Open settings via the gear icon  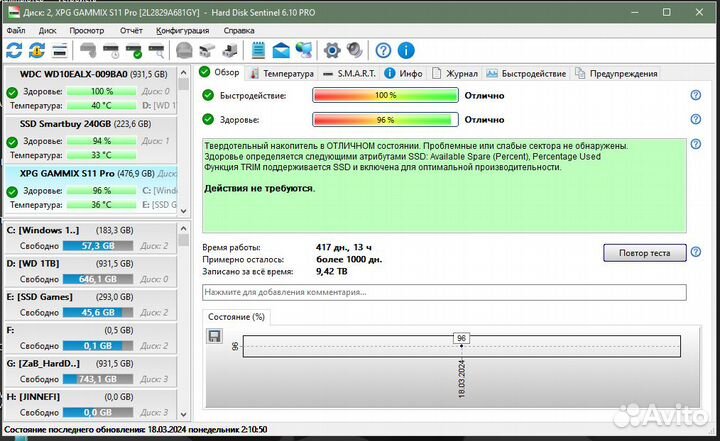pyautogui.click(x=332, y=50)
